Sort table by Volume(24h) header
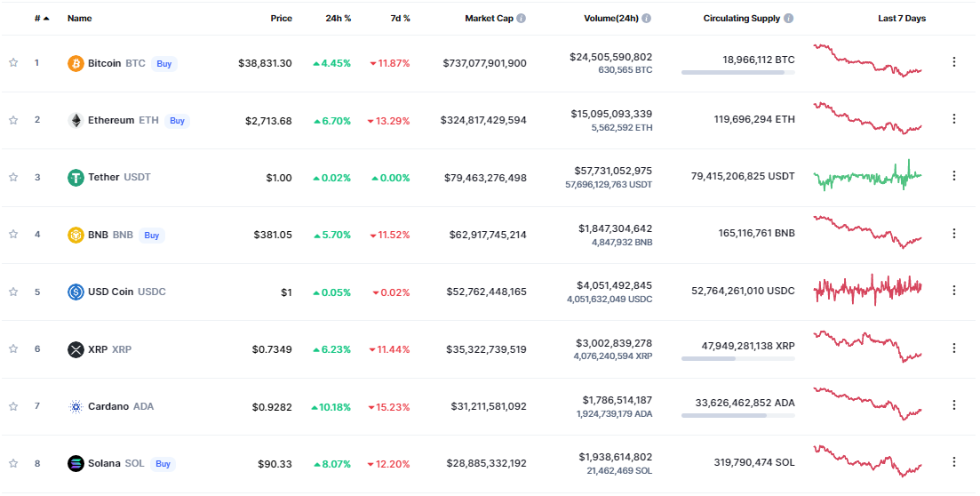 (611, 18)
